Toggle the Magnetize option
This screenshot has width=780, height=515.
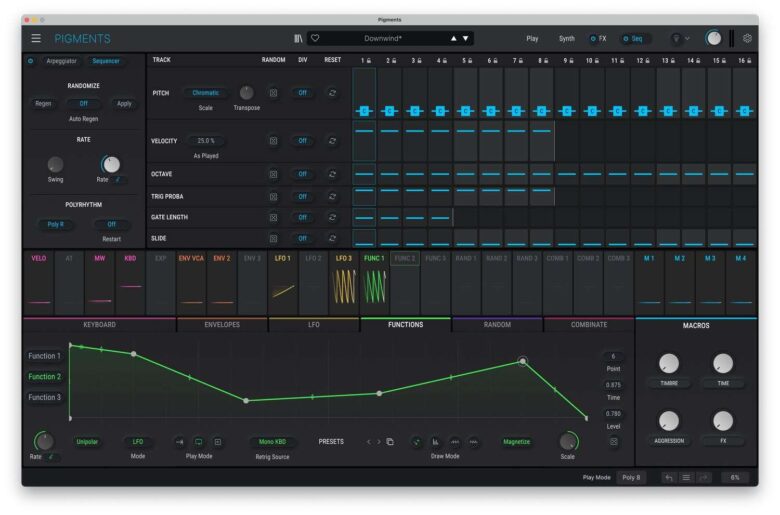[x=517, y=441]
